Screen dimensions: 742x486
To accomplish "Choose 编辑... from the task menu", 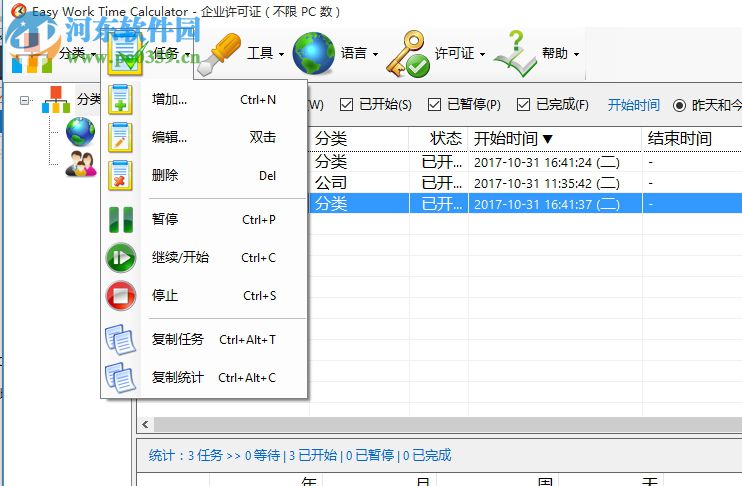I will pyautogui.click(x=204, y=137).
